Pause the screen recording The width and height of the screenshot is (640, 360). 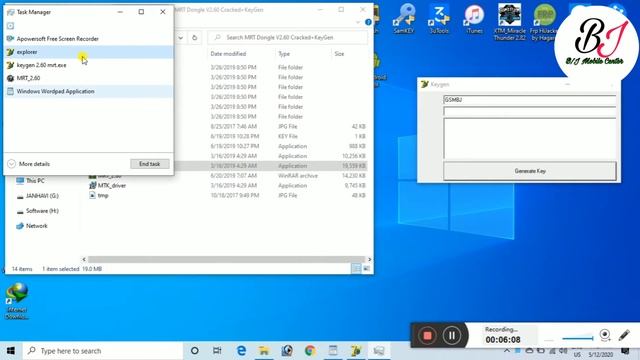click(451, 336)
